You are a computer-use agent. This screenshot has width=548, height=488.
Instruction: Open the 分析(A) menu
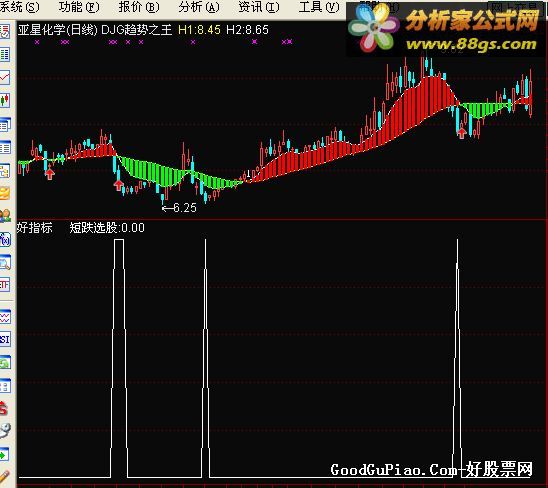coord(199,7)
